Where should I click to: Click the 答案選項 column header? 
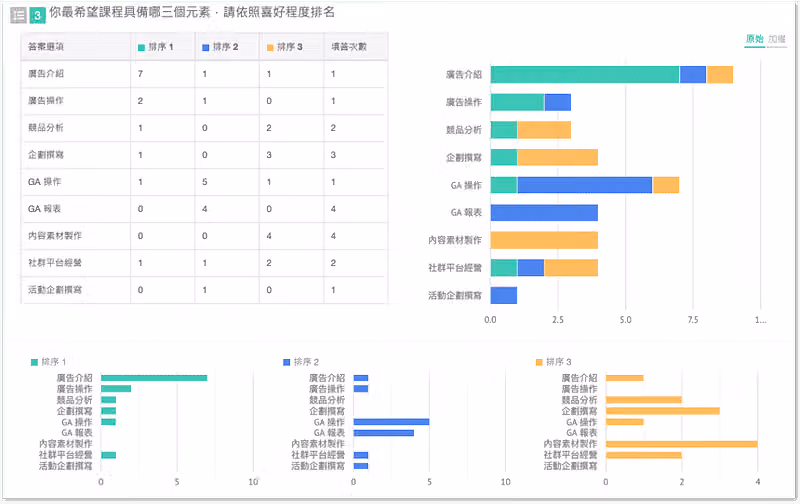[46, 47]
